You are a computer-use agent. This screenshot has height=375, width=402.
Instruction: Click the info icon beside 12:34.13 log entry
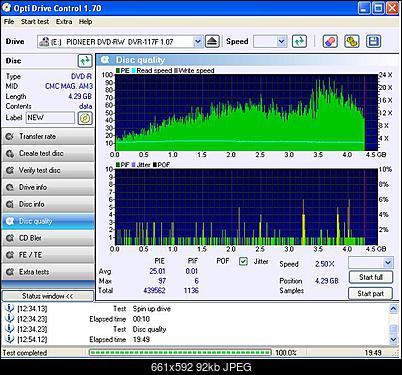tap(10, 308)
